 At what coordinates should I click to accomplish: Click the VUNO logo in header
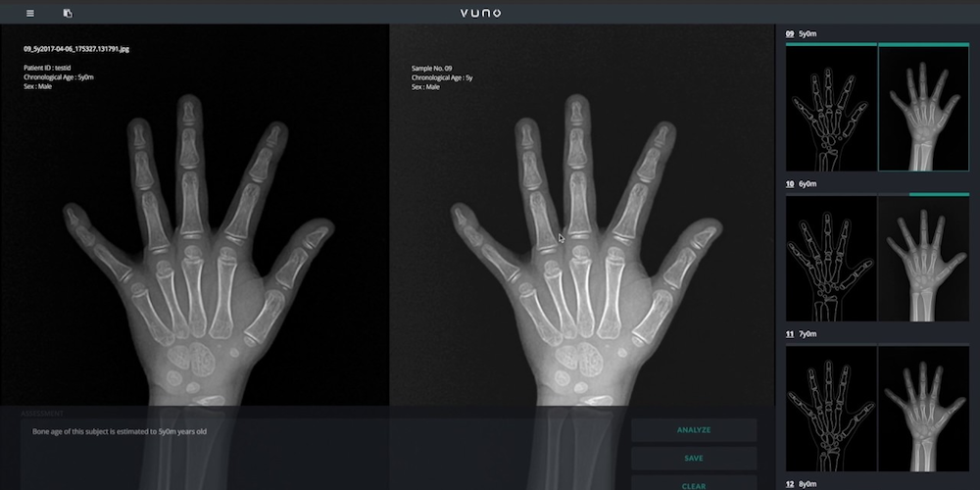click(x=480, y=13)
